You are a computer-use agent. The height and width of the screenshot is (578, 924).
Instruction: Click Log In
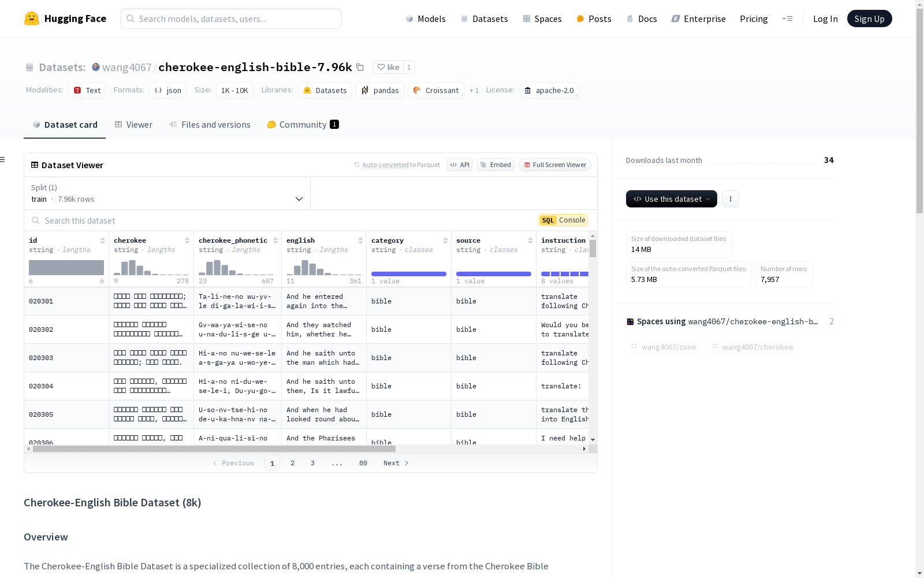click(825, 18)
